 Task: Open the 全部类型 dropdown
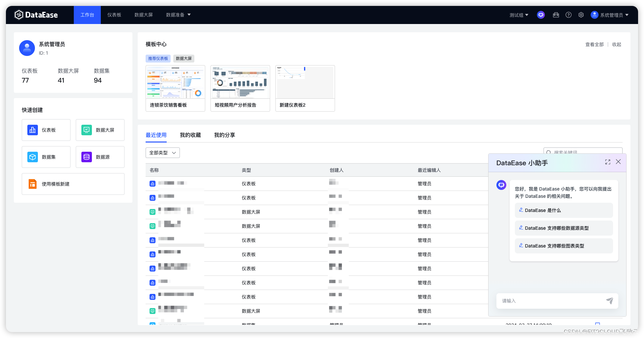(x=162, y=152)
